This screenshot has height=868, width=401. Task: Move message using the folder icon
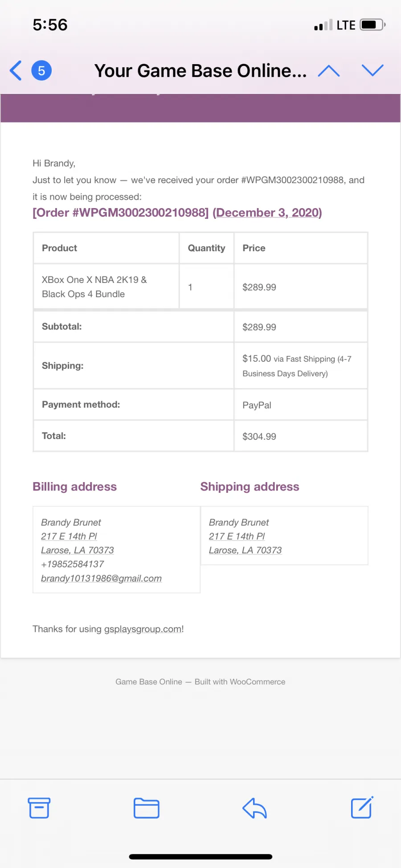coord(147,808)
